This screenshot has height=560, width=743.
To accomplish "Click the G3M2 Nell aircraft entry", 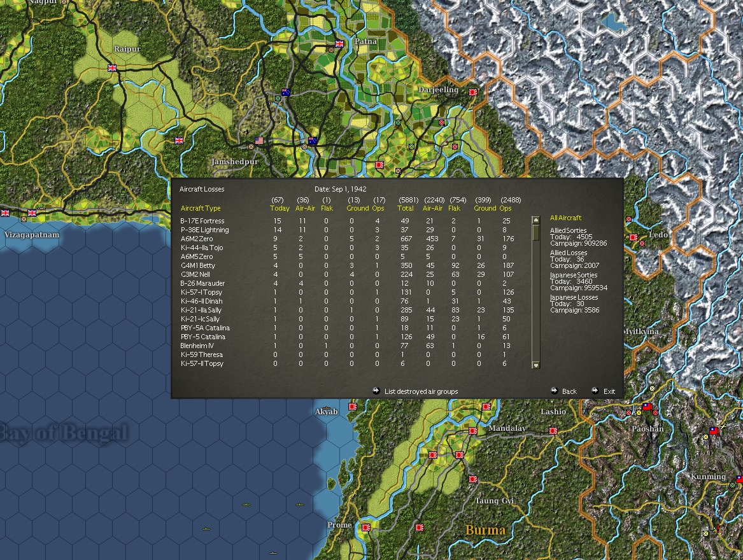I will (195, 274).
